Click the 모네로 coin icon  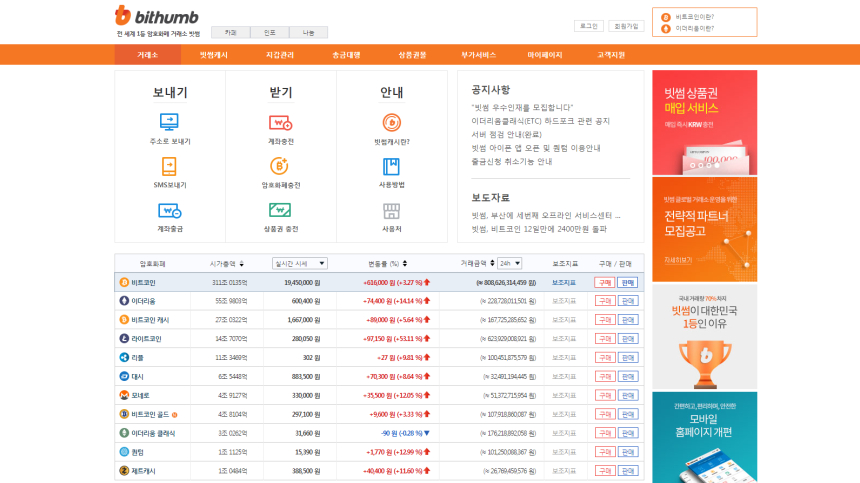(124, 395)
